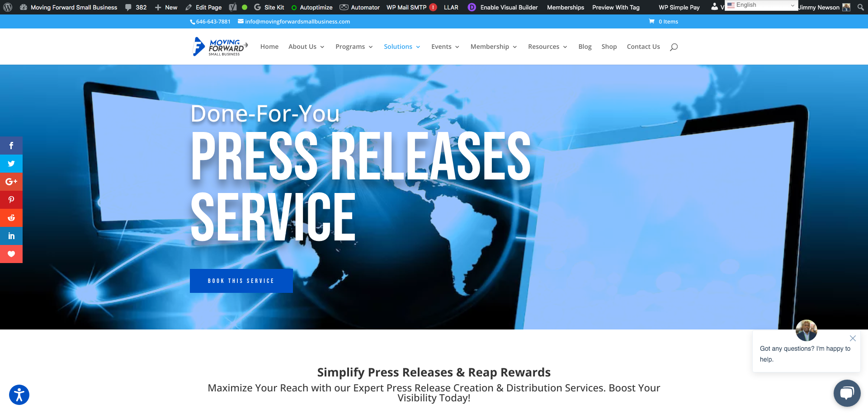This screenshot has height=414, width=868.
Task: Go to the Blog menu item
Action: click(x=585, y=47)
